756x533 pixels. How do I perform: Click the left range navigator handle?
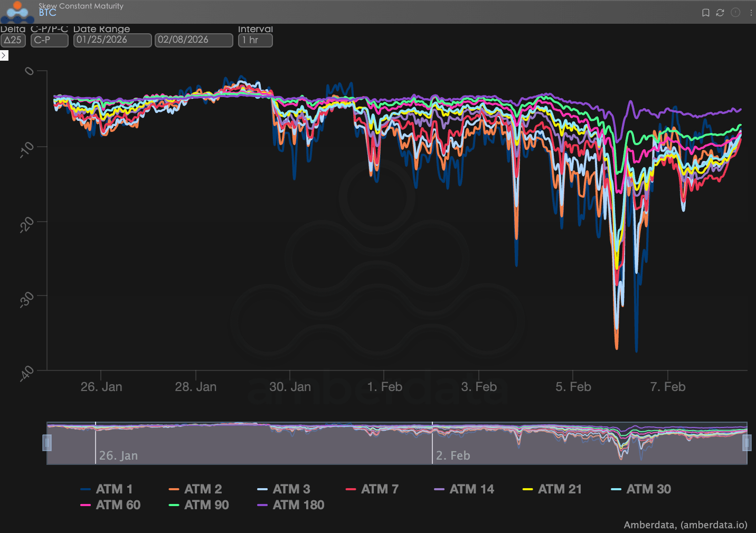click(x=47, y=443)
